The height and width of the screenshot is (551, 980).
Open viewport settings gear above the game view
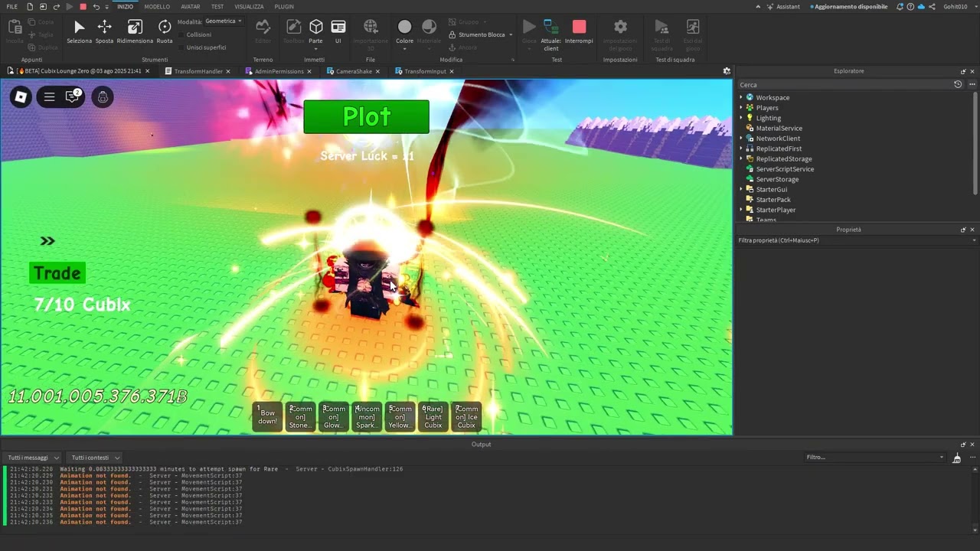pyautogui.click(x=727, y=71)
